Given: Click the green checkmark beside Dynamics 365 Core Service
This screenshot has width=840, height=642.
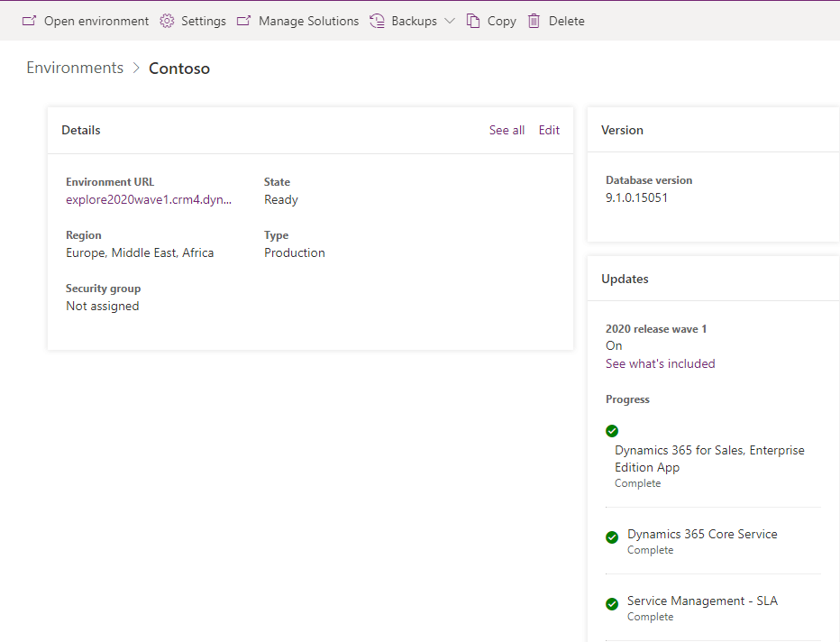Looking at the screenshot, I should [612, 537].
